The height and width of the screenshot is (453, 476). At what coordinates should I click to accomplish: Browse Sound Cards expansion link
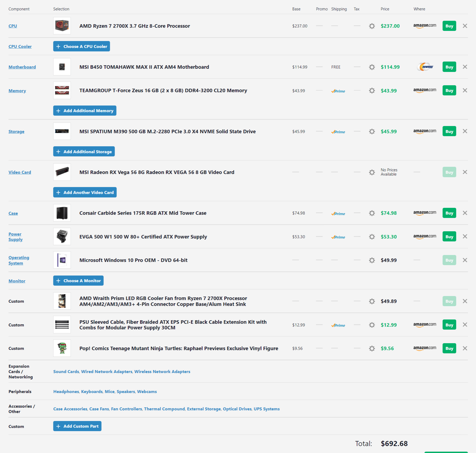pyautogui.click(x=66, y=371)
